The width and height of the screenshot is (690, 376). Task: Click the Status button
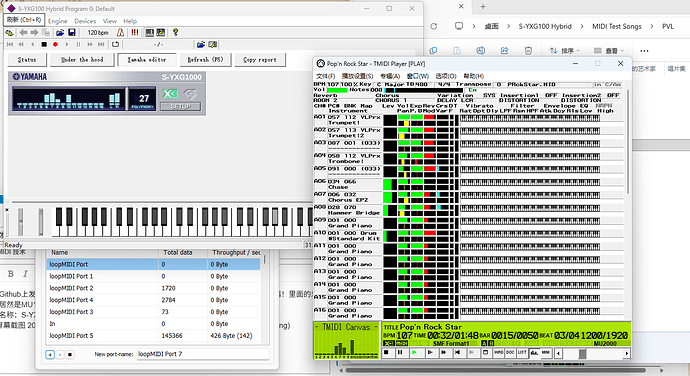[x=27, y=59]
